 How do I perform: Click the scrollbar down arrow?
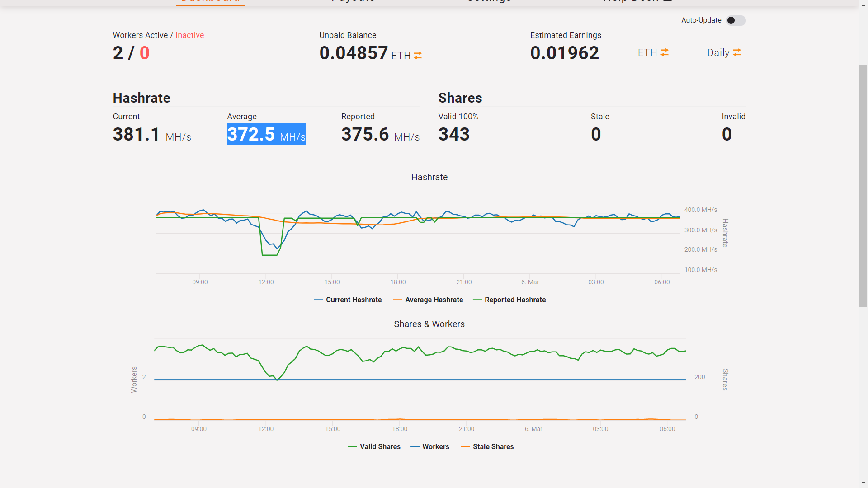point(863,483)
